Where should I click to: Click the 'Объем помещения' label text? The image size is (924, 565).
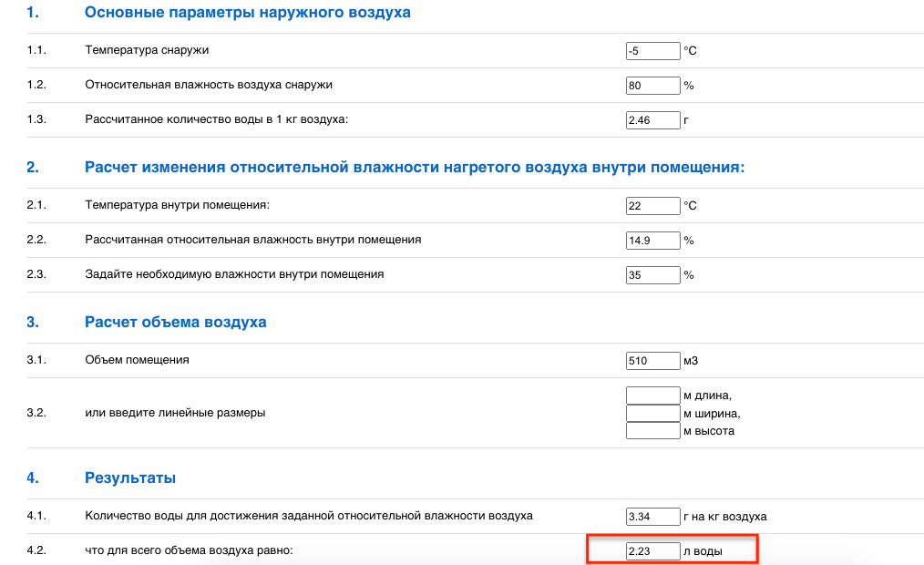(137, 360)
